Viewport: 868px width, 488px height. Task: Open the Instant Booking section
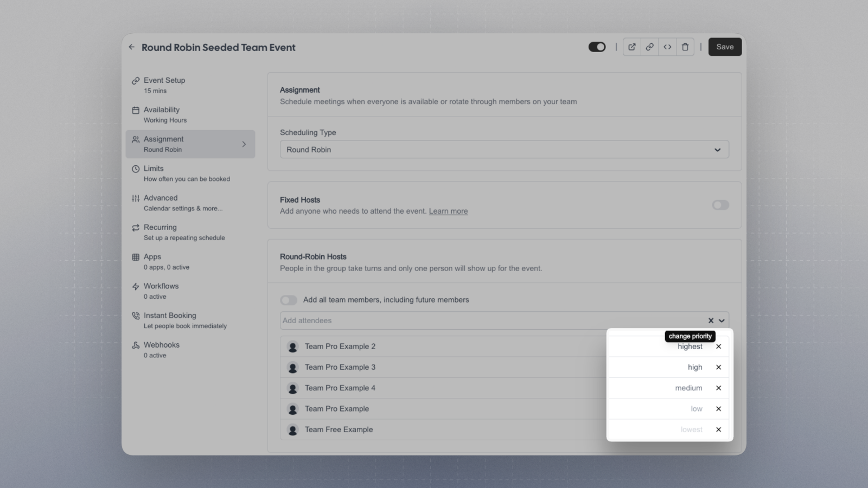pyautogui.click(x=190, y=320)
